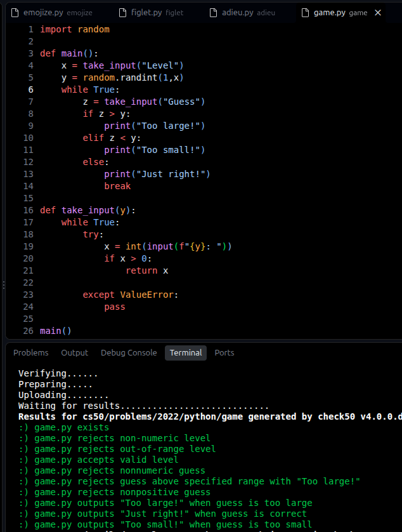Screen dimensions: 402x532
Task: Click the print("Just right!") statement
Action: (x=157, y=174)
